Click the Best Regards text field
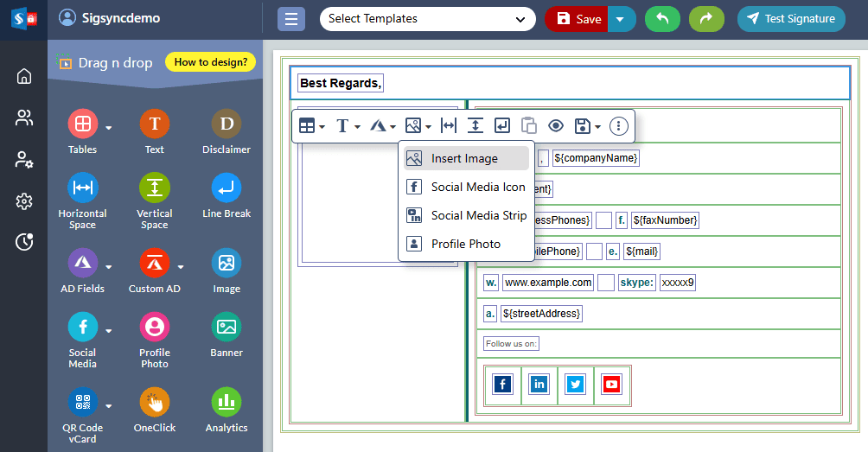This screenshot has height=452, width=868. (341, 83)
